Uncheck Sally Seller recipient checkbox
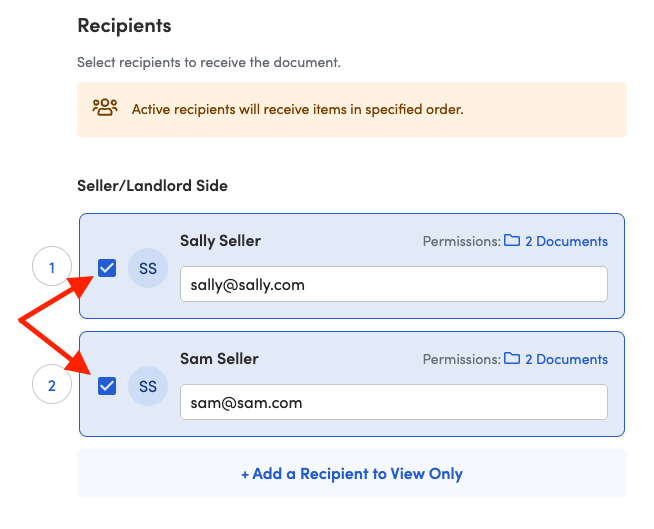The image size is (654, 529). [107, 268]
